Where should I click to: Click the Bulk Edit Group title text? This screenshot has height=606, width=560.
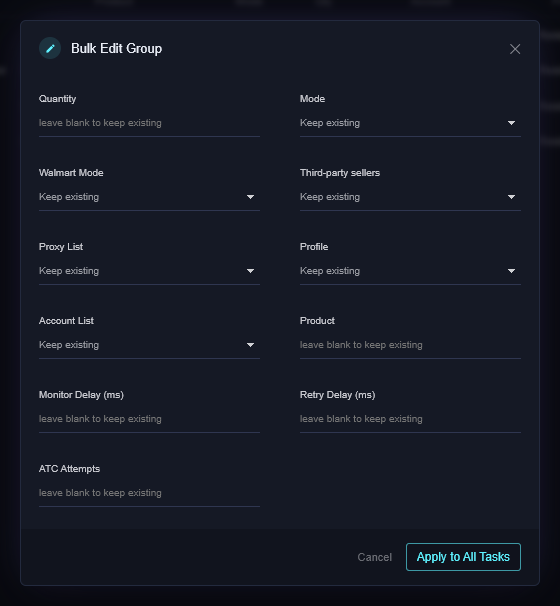(116, 49)
